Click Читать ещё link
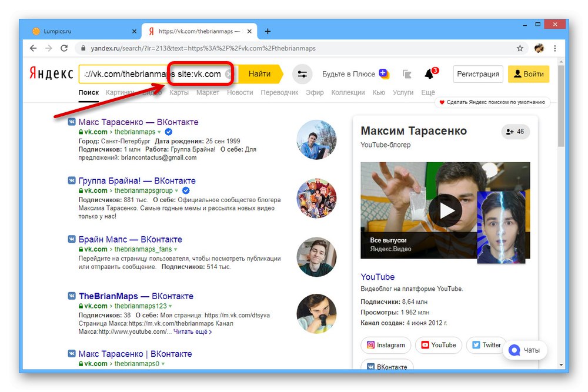 coord(192,331)
